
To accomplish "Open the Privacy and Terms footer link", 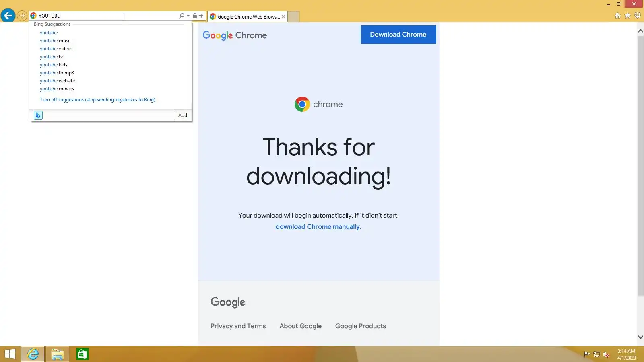I will point(238,326).
